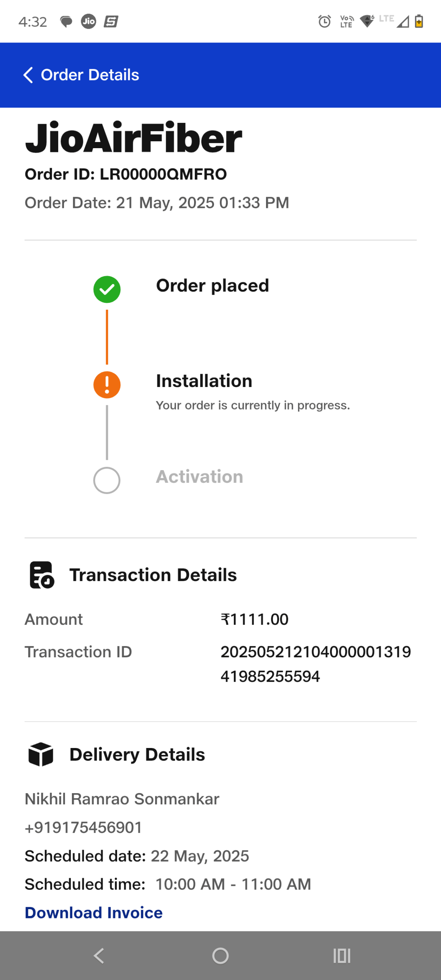The width and height of the screenshot is (441, 980).
Task: Tap the battery indicator icon
Action: [x=419, y=21]
